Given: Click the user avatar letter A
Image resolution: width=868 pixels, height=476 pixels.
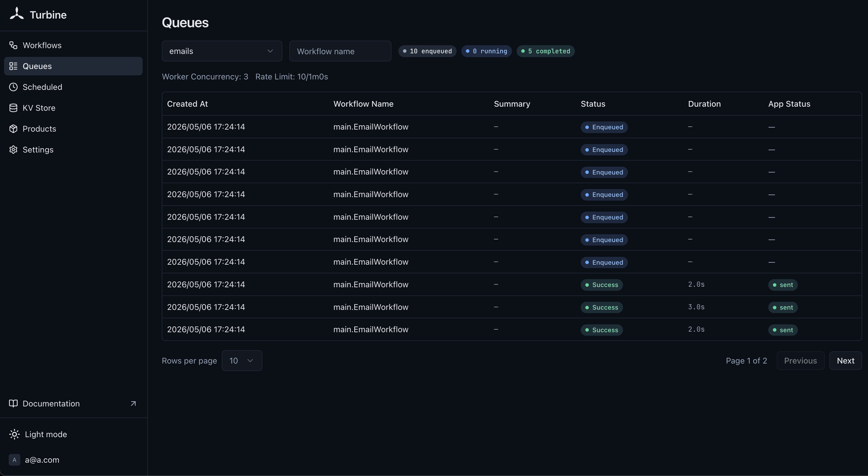Looking at the screenshot, I should tap(14, 460).
